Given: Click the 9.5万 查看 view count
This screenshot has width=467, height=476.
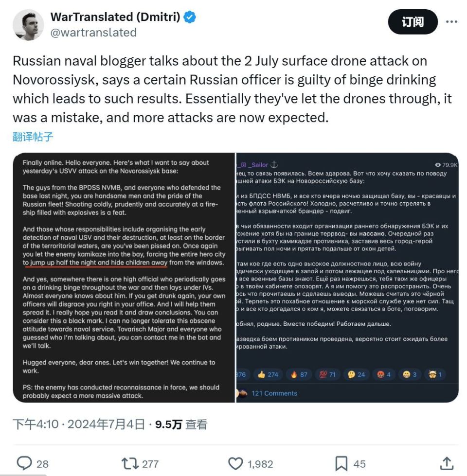Looking at the screenshot, I should [181, 424].
